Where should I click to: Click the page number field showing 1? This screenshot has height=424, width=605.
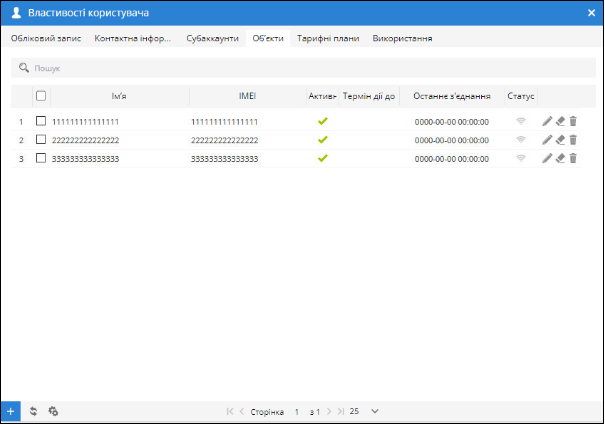coord(297,412)
